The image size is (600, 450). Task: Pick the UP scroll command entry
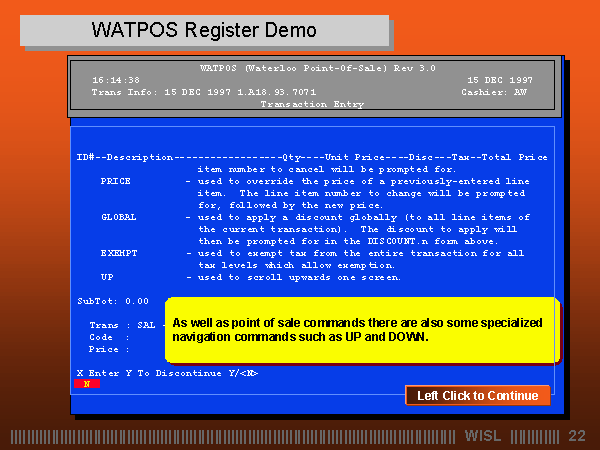pos(107,277)
